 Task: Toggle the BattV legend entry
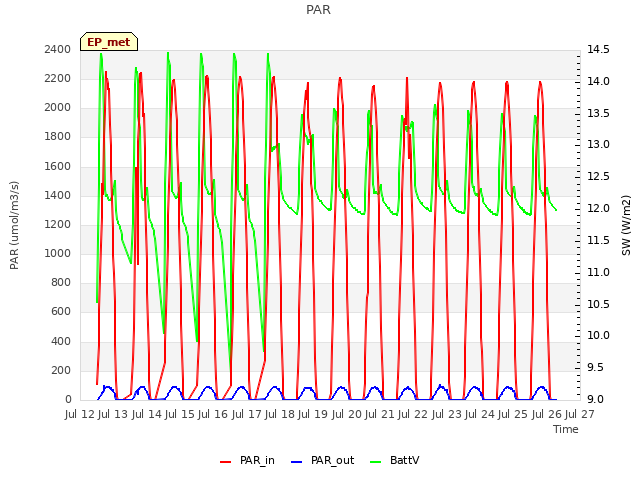[394, 460]
